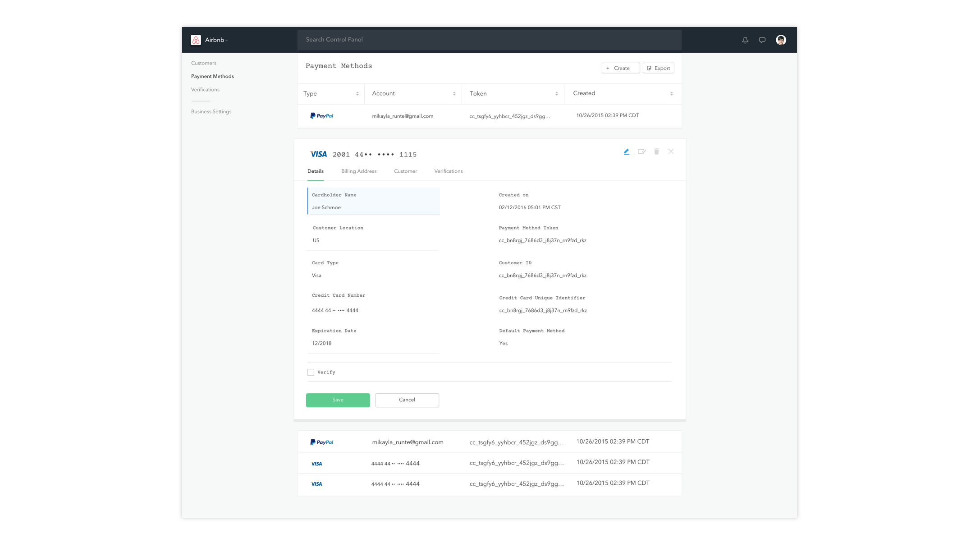The width and height of the screenshot is (980, 552).
Task: Select mikayla_runte@gmail.com in top row
Action: point(403,116)
